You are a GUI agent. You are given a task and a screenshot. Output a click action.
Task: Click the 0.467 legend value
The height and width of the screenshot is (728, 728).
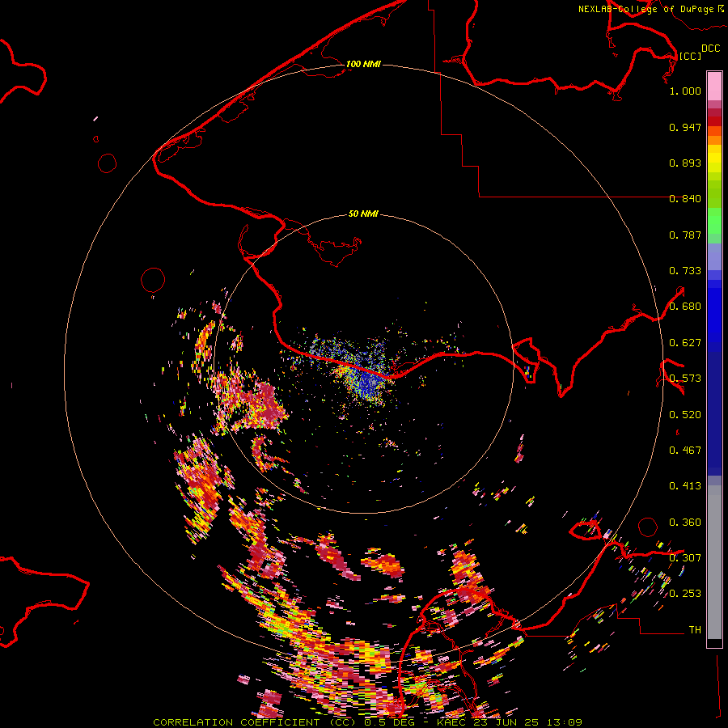(685, 451)
